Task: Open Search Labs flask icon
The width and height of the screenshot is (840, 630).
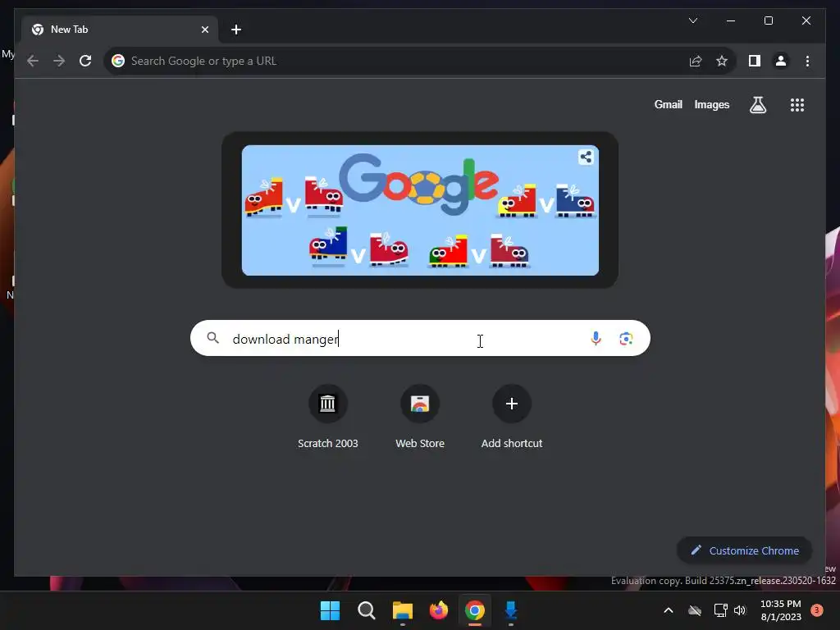Action: click(757, 105)
